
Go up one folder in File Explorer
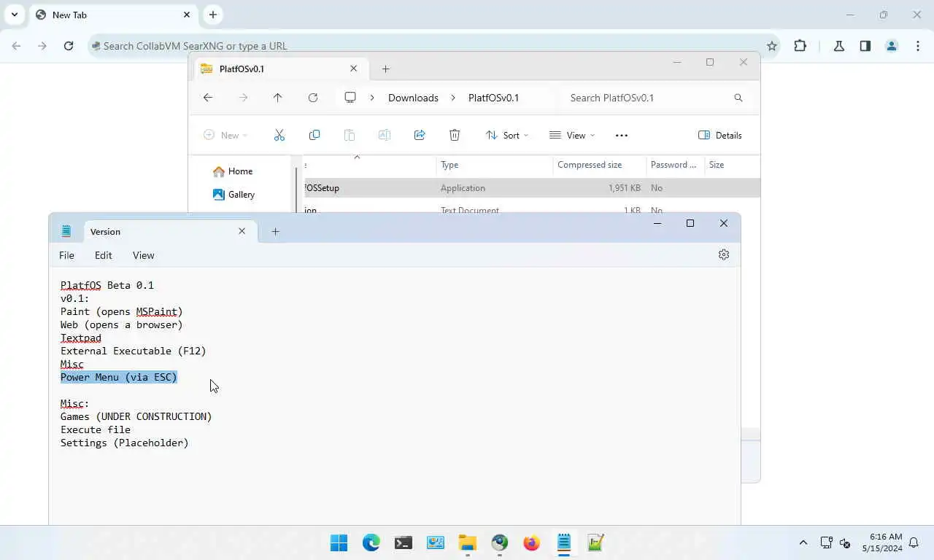coord(277,98)
